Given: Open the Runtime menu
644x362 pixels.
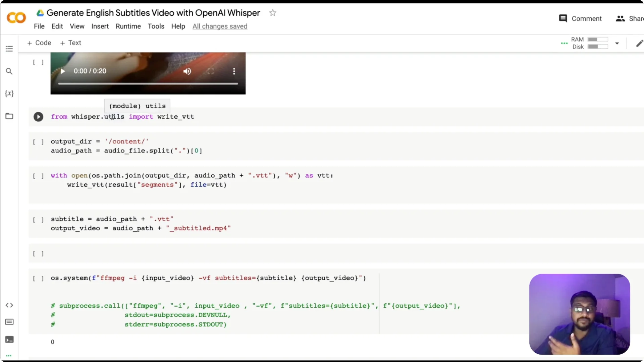Looking at the screenshot, I should coord(128,26).
